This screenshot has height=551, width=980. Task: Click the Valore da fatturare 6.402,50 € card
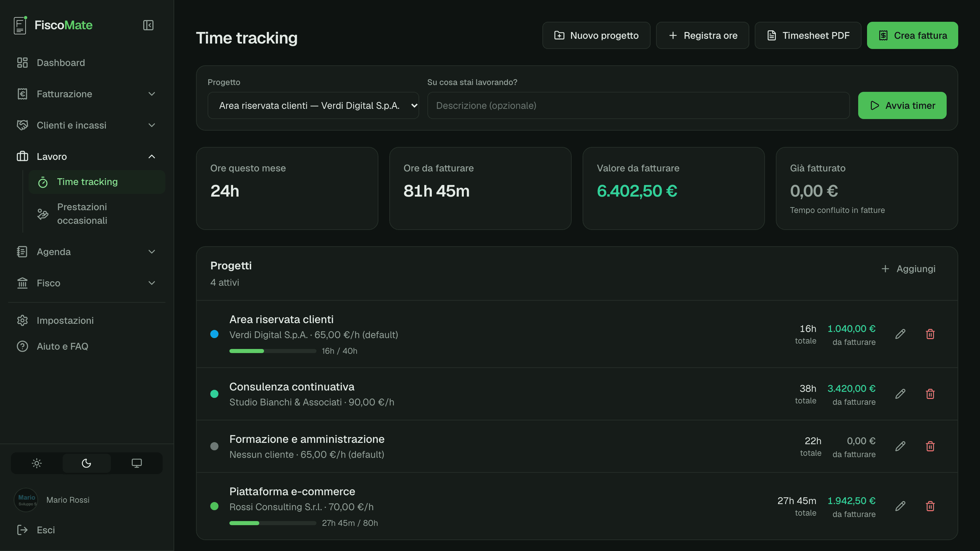[x=673, y=188]
